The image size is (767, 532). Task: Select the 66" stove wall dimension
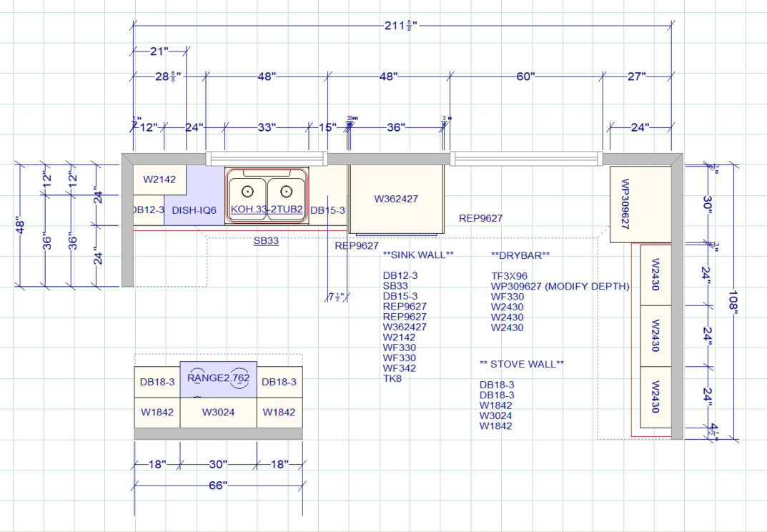click(218, 486)
